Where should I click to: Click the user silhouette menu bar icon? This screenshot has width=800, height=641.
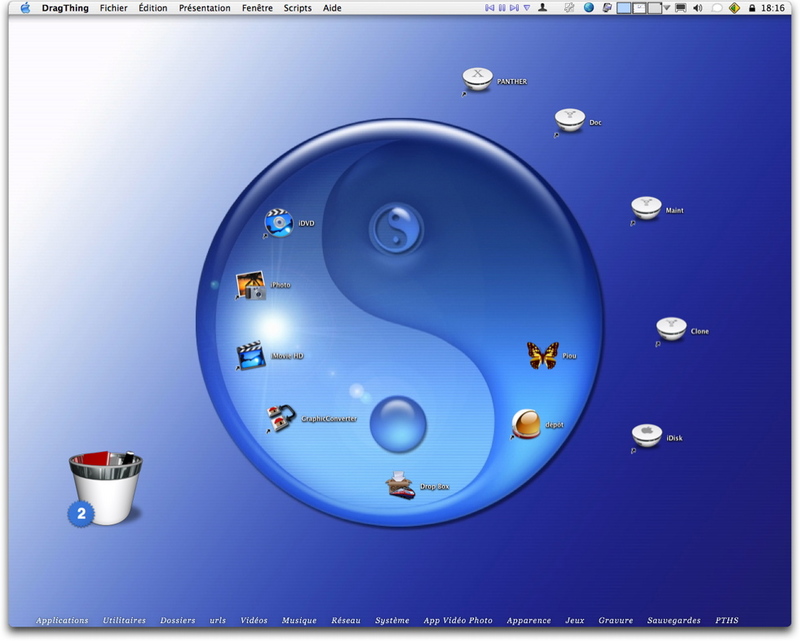pyautogui.click(x=542, y=8)
